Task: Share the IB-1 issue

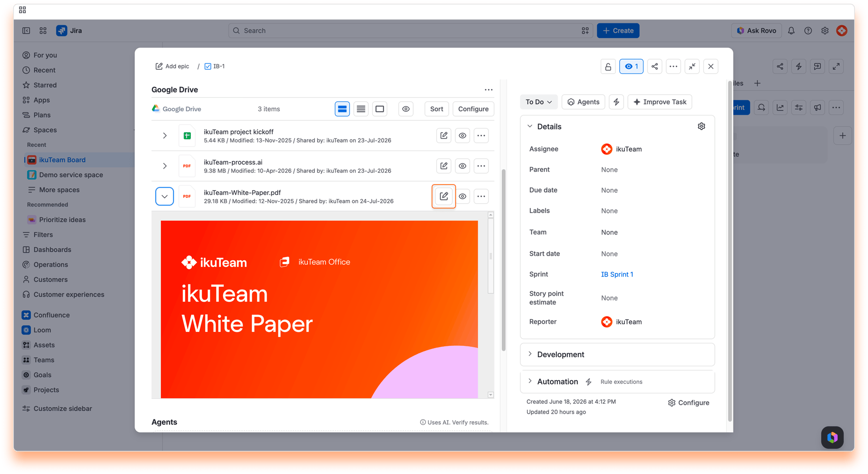Action: (x=654, y=66)
